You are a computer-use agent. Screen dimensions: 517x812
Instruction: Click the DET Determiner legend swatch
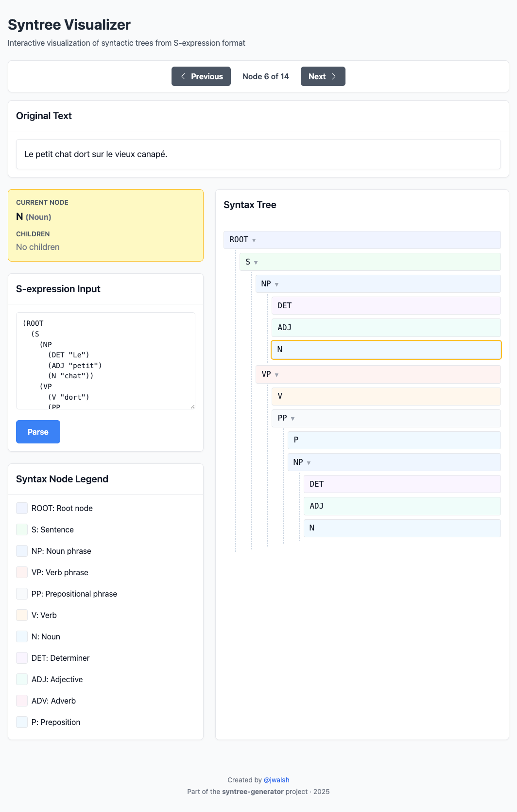[22, 658]
